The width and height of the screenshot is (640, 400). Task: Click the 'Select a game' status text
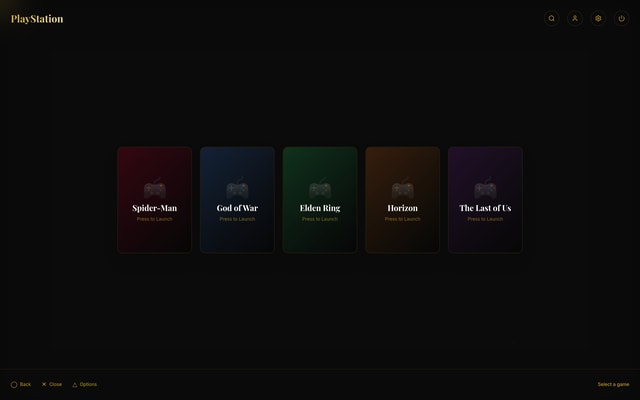(613, 384)
